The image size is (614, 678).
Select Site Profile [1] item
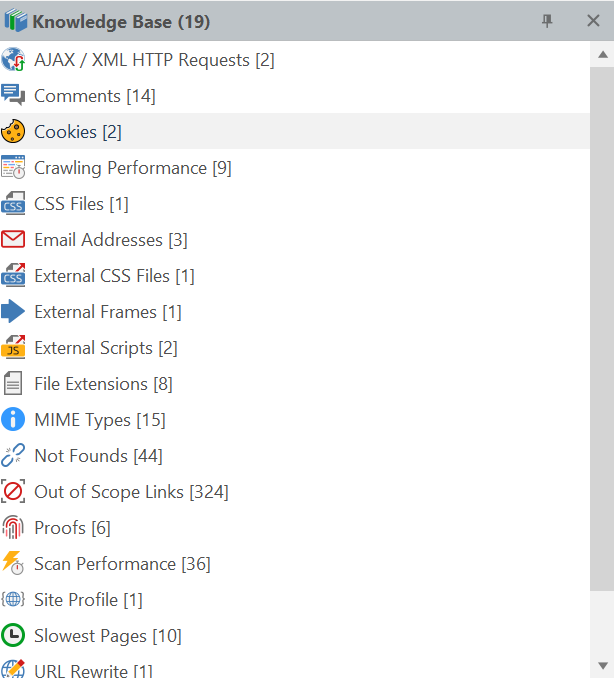coord(88,600)
